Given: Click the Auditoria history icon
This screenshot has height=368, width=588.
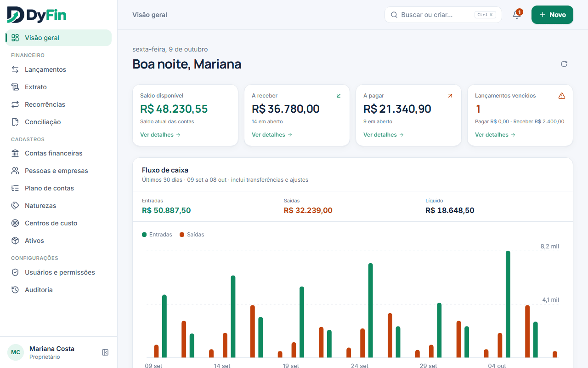Looking at the screenshot, I should pyautogui.click(x=15, y=290).
